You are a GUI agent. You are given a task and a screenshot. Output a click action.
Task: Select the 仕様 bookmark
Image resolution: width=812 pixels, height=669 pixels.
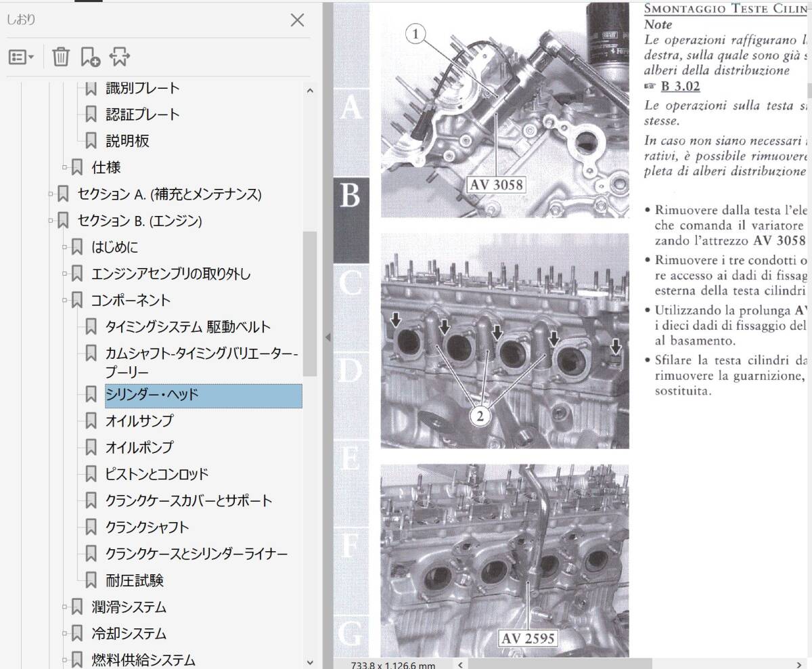pyautogui.click(x=106, y=167)
